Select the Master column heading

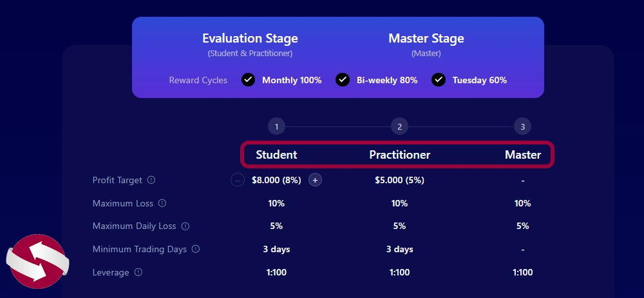click(x=523, y=155)
